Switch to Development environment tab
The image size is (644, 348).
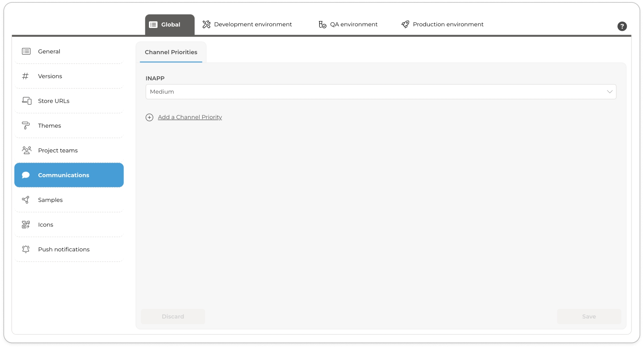pos(247,24)
